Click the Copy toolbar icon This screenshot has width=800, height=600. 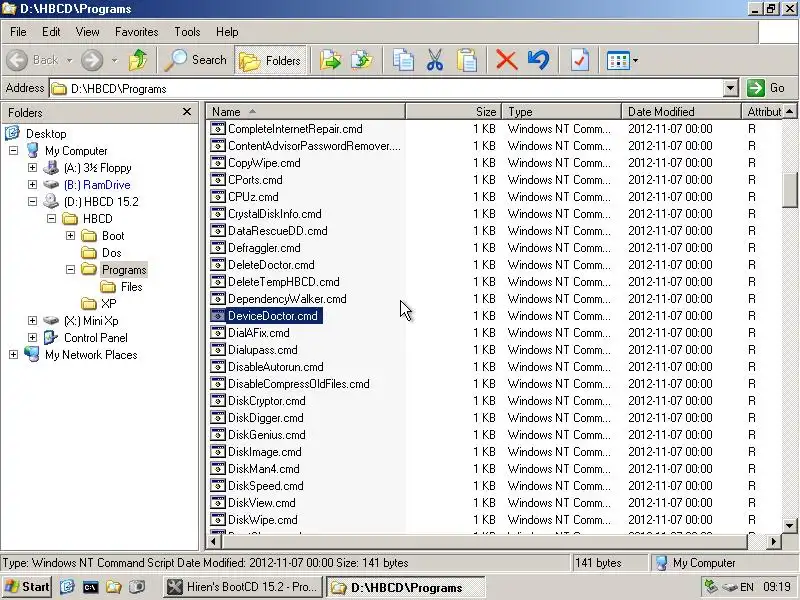403,60
